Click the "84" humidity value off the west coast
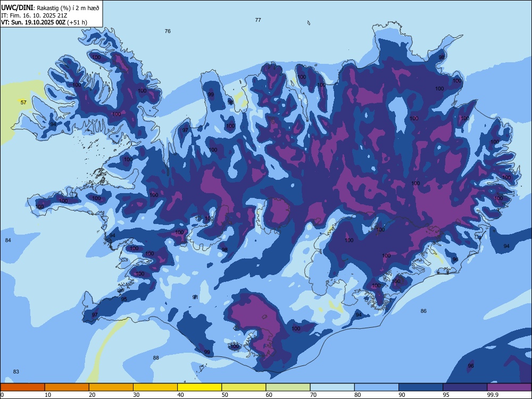532x399 pixels. coord(8,240)
